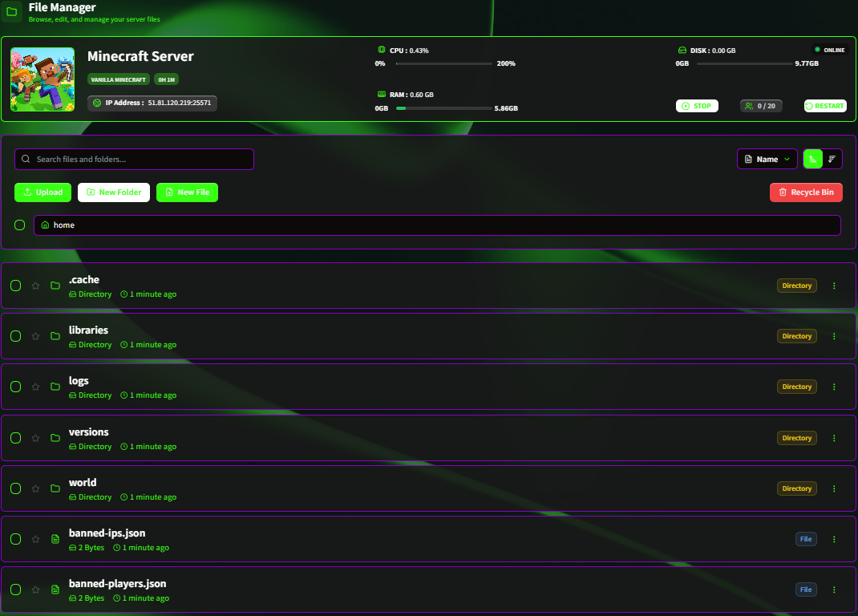Click the folder icon beside world directory
858x616 pixels.
click(x=55, y=488)
